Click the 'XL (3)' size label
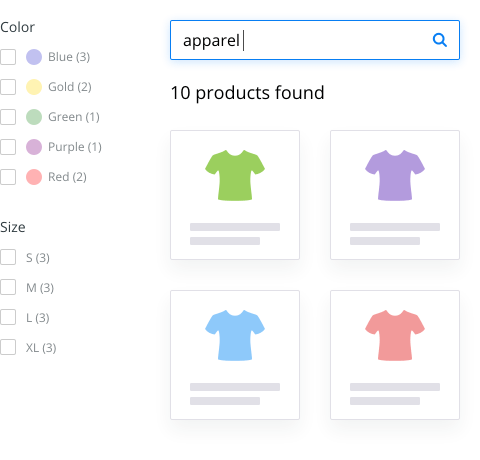Screen dimensions: 480x460 [x=41, y=348]
